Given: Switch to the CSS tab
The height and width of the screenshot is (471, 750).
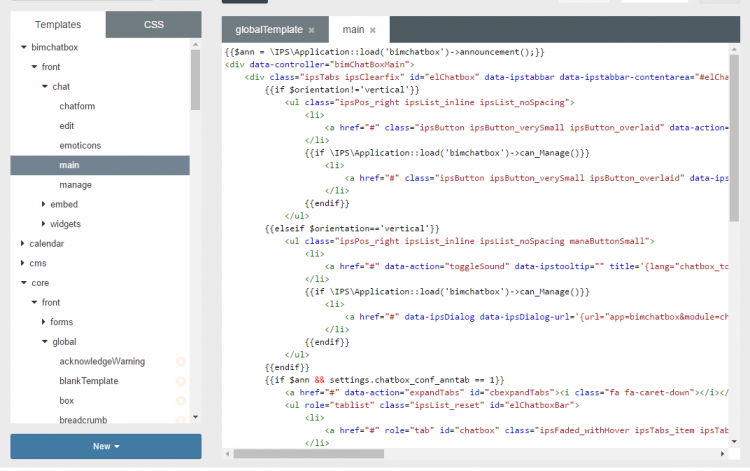Looking at the screenshot, I should [153, 24].
